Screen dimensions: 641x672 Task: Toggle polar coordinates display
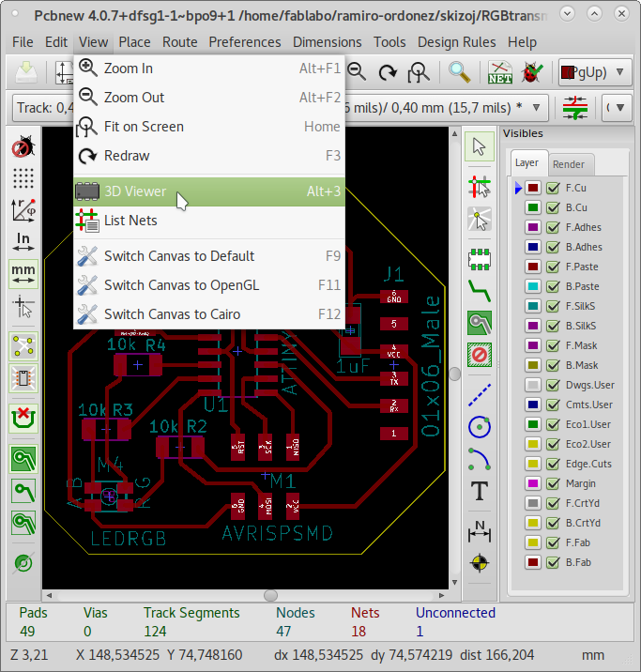click(23, 210)
